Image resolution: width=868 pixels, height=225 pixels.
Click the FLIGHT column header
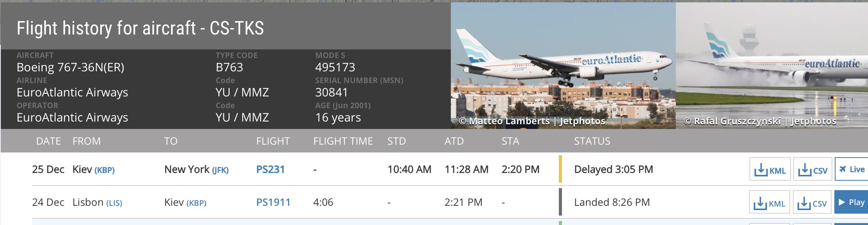[273, 141]
